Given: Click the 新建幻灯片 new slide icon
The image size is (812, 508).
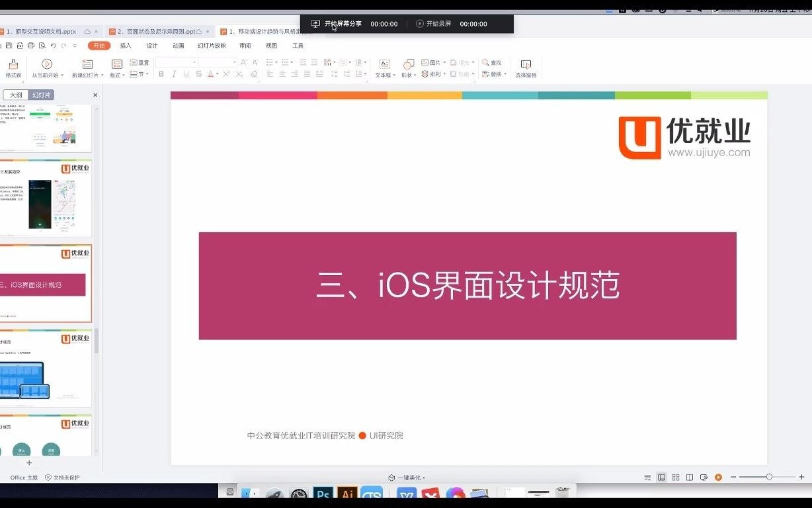Looking at the screenshot, I should 87,63.
